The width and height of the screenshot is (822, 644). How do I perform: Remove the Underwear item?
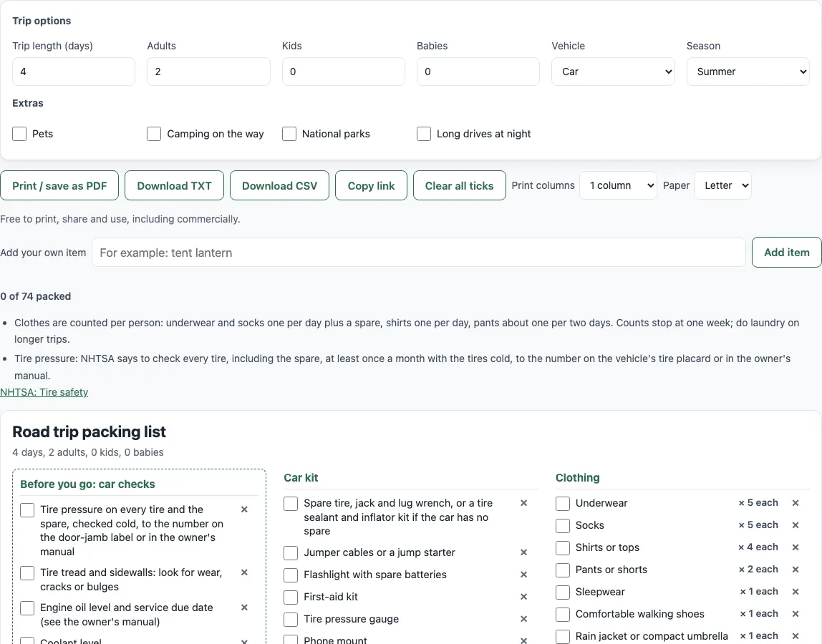(796, 503)
